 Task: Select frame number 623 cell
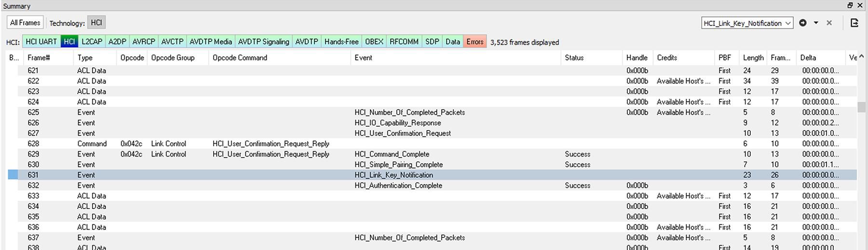[33, 92]
